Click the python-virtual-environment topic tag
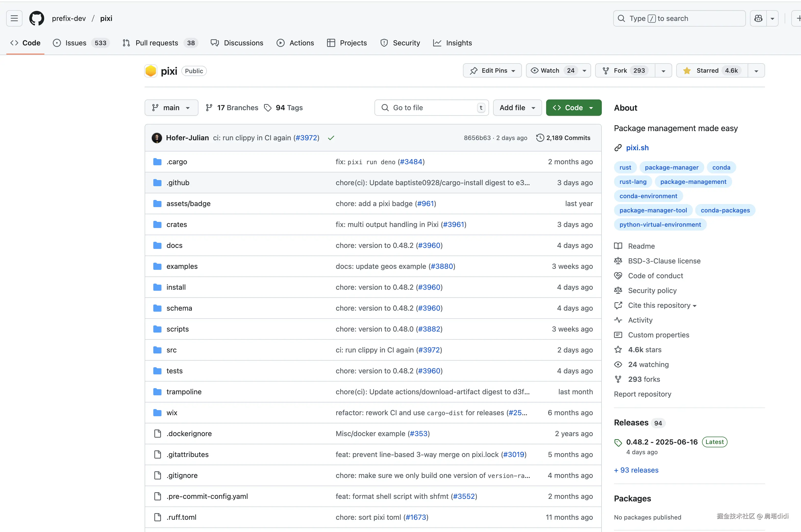 (x=660, y=225)
